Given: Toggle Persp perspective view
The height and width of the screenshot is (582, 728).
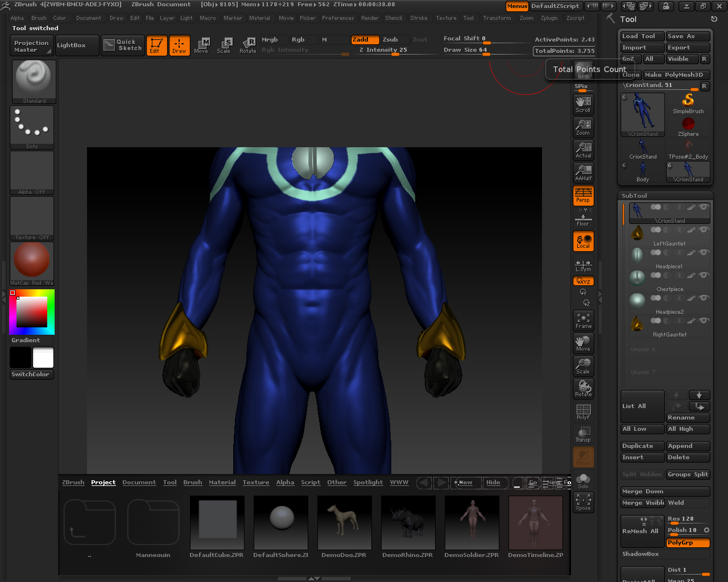Looking at the screenshot, I should (x=584, y=195).
